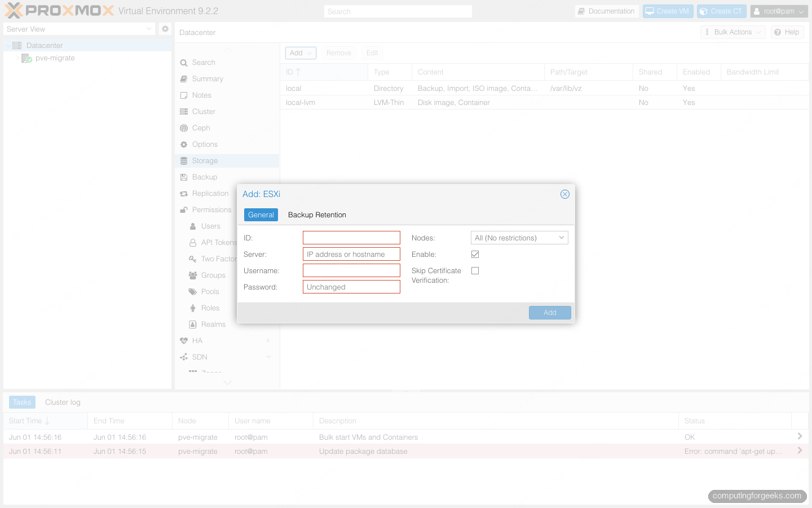This screenshot has width=812, height=508.
Task: Click the SDN network icon
Action: (184, 357)
